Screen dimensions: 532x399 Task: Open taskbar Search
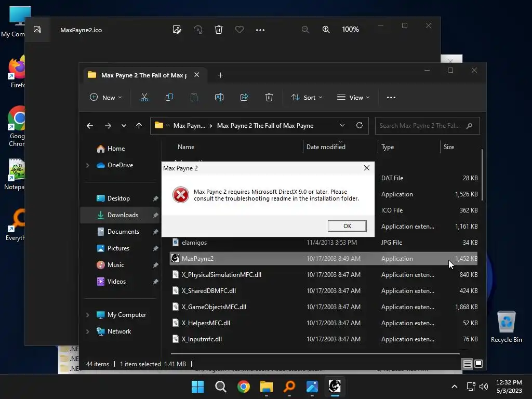[220, 387]
